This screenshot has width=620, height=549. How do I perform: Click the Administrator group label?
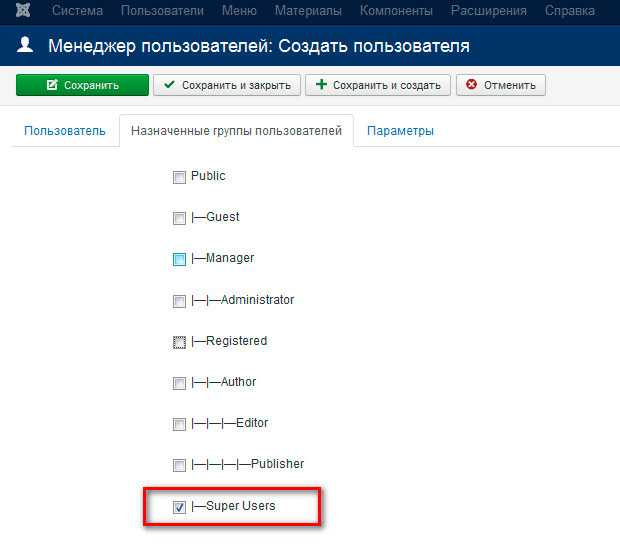[x=242, y=300]
